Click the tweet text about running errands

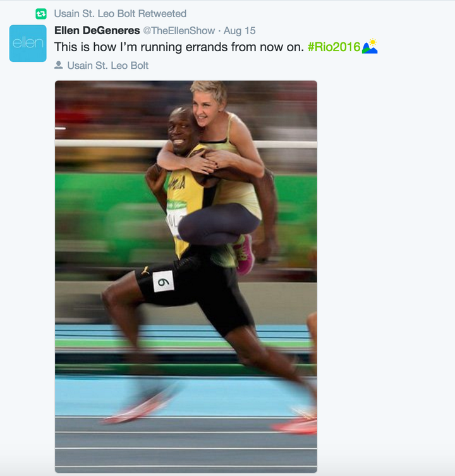[179, 47]
